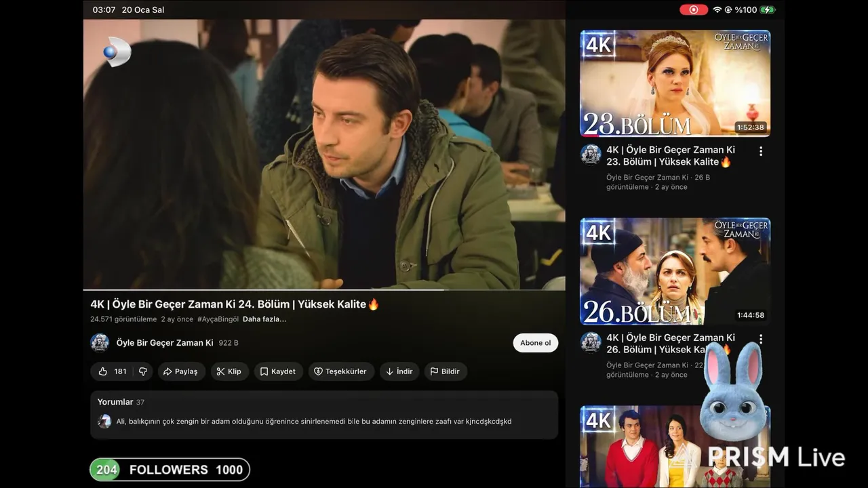Screen dimensions: 868x488
Task: Report the video with Bildir button
Action: coord(446,371)
